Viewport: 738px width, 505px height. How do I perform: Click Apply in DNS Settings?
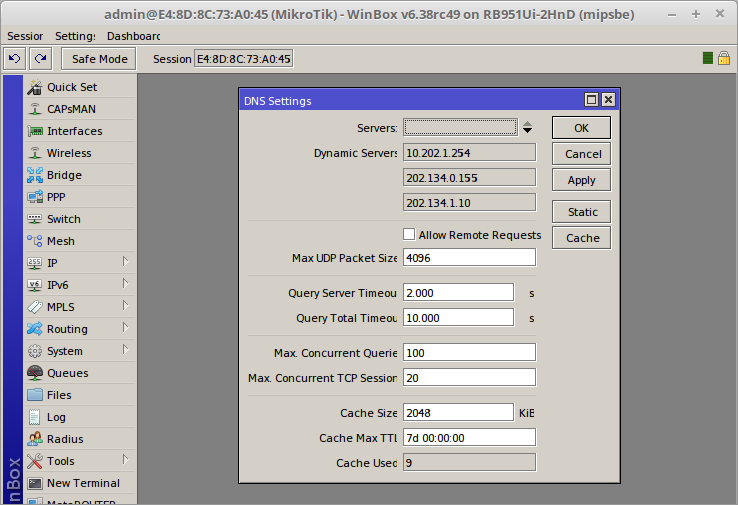point(581,180)
